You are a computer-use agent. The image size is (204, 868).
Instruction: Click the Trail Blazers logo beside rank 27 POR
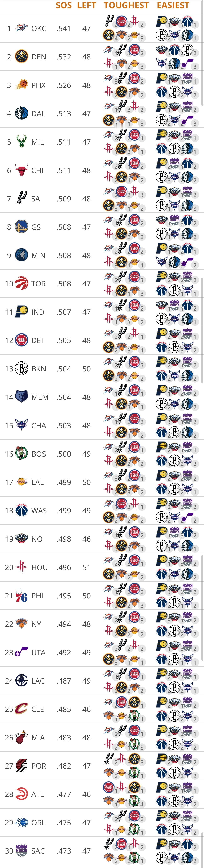tap(22, 766)
